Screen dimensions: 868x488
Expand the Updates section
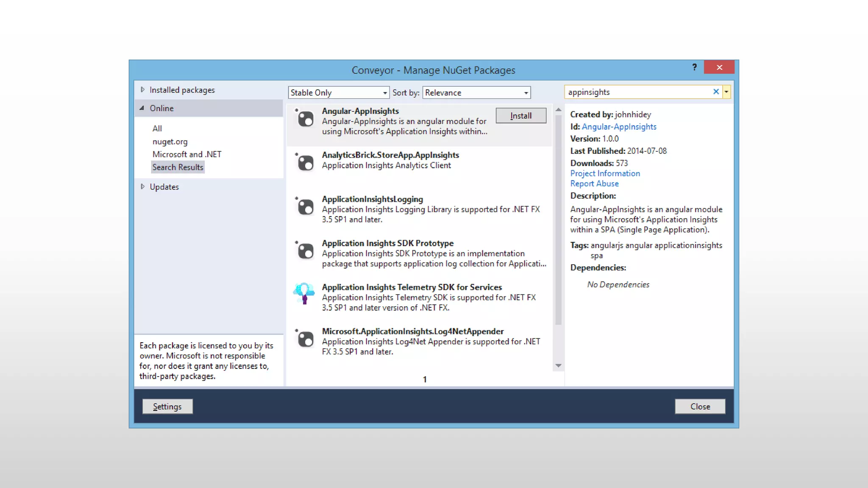click(143, 187)
